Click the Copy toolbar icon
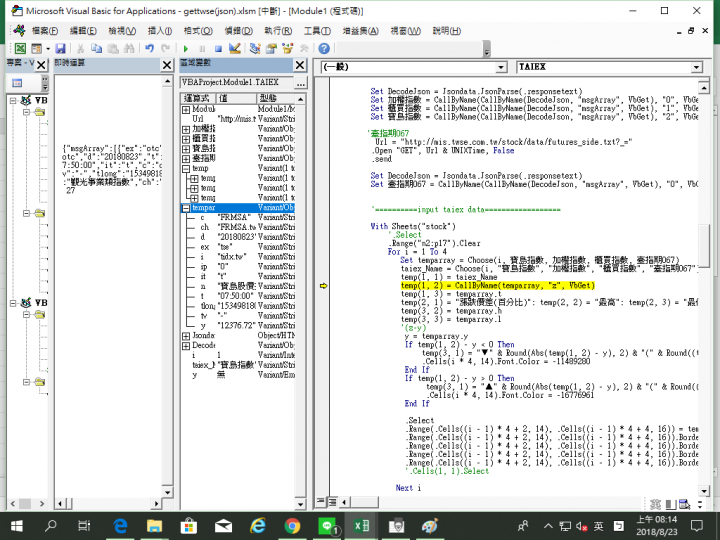The height and width of the screenshot is (540, 720). (96, 48)
